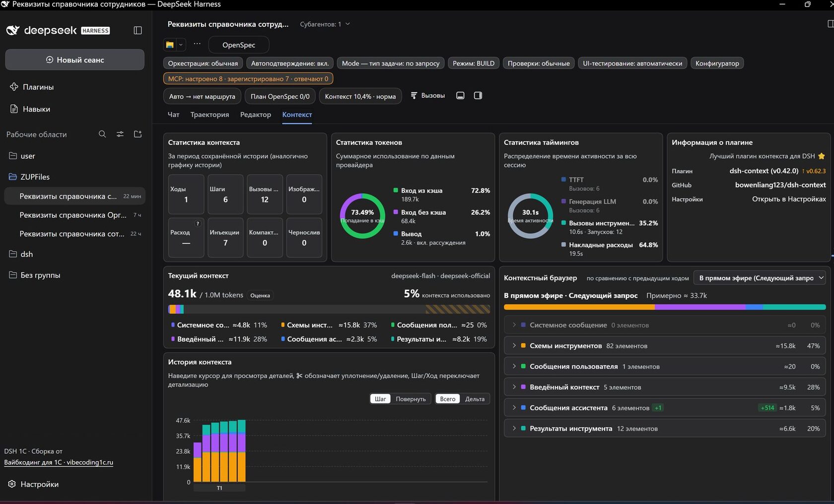Click Открыть в Настройках link
Viewport: 834px width, 504px height.
coord(789,199)
